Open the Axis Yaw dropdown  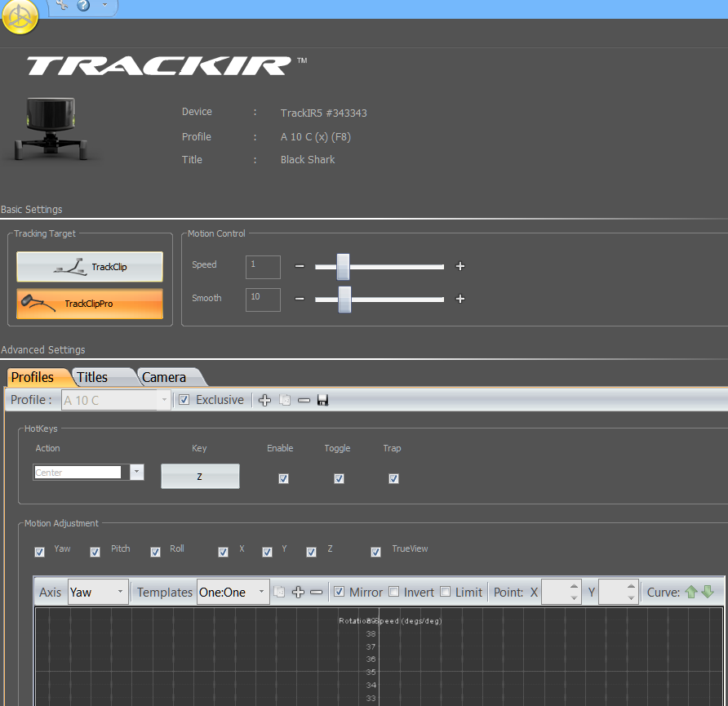click(99, 592)
